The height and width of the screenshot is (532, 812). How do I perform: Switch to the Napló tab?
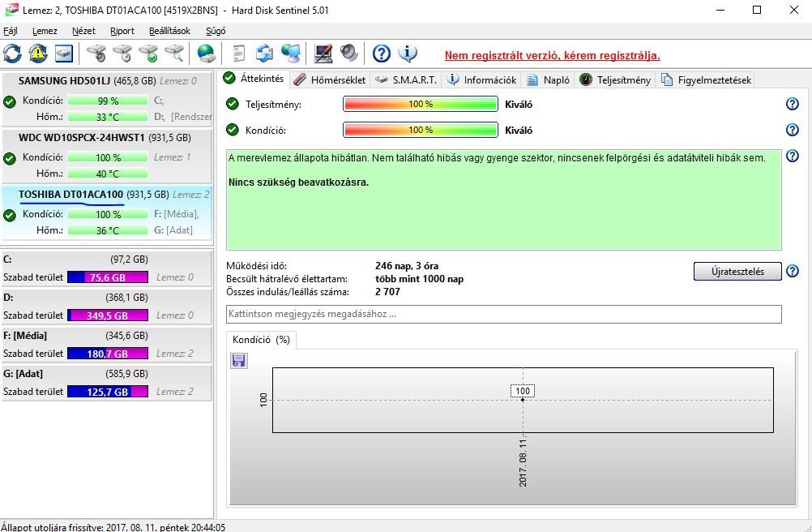point(548,79)
